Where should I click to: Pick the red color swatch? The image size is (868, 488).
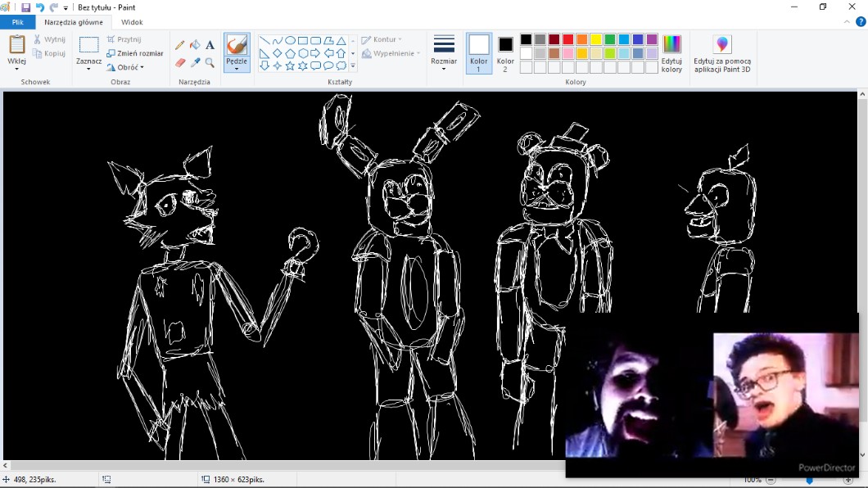tap(567, 39)
